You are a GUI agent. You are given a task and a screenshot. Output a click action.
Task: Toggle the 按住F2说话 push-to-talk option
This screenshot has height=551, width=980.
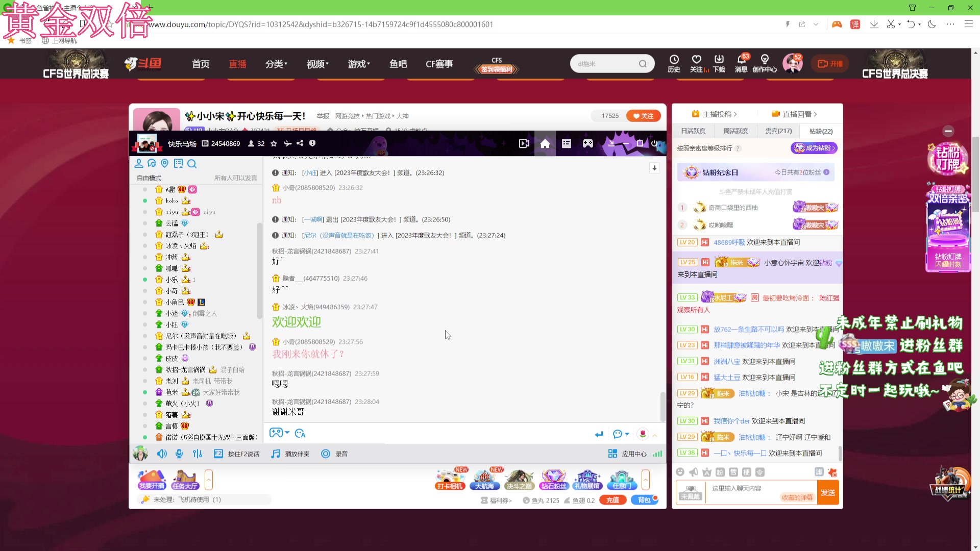click(x=237, y=454)
